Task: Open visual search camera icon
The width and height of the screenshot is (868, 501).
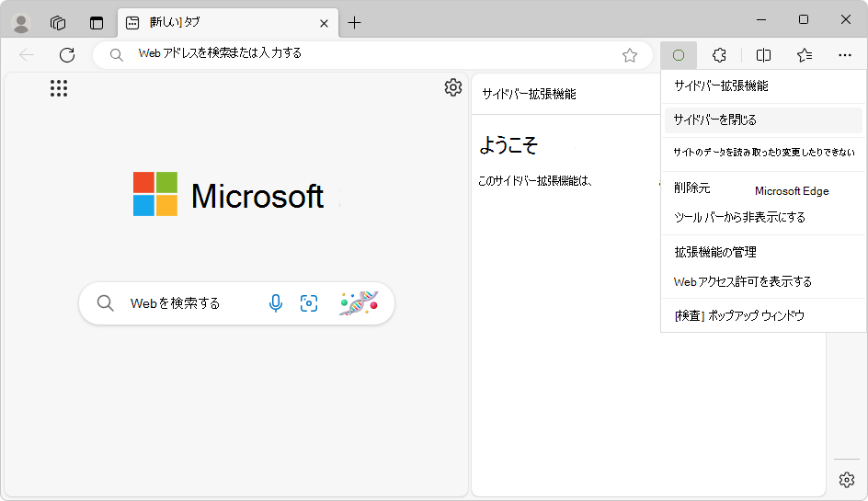Action: click(309, 303)
